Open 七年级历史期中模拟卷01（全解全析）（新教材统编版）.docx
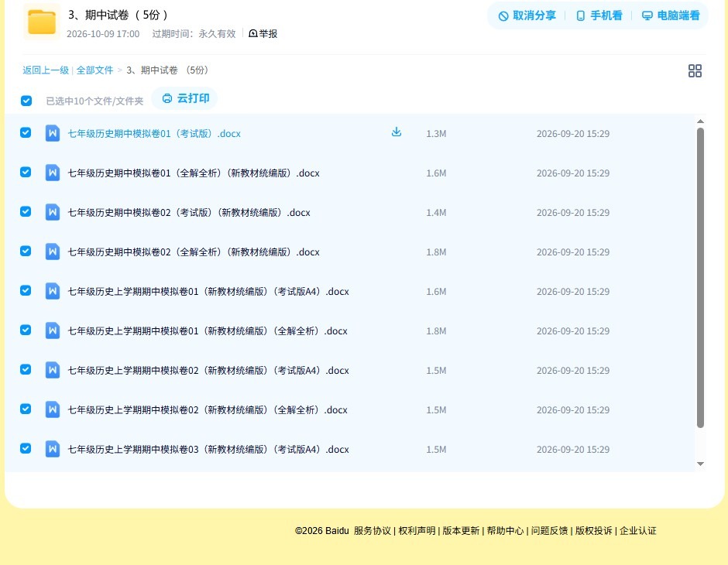The image size is (728, 565). [194, 173]
